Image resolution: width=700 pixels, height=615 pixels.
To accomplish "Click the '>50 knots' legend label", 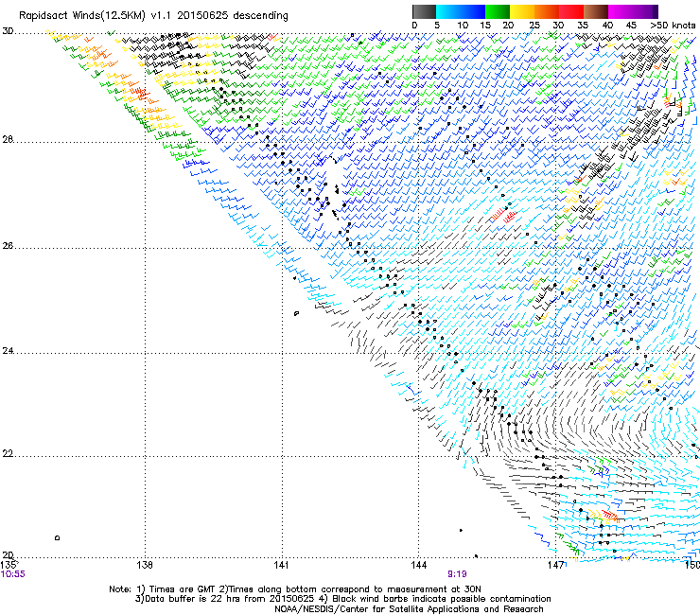I will point(673,26).
